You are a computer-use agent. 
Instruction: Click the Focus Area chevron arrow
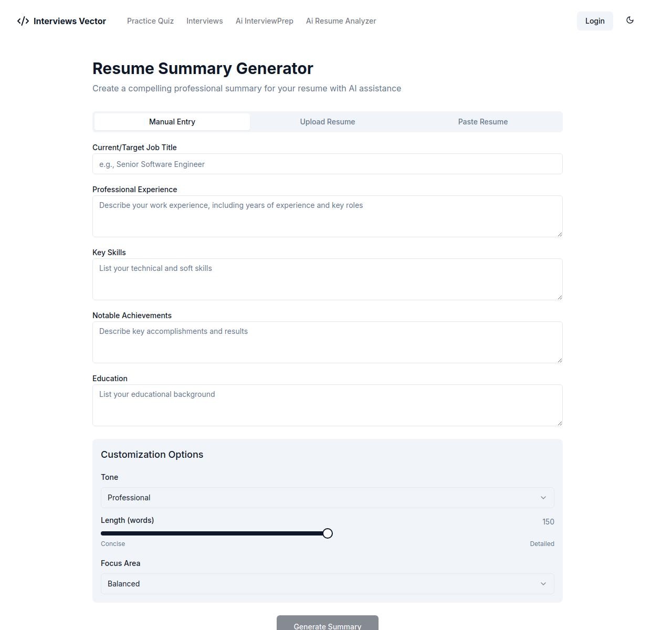point(543,584)
